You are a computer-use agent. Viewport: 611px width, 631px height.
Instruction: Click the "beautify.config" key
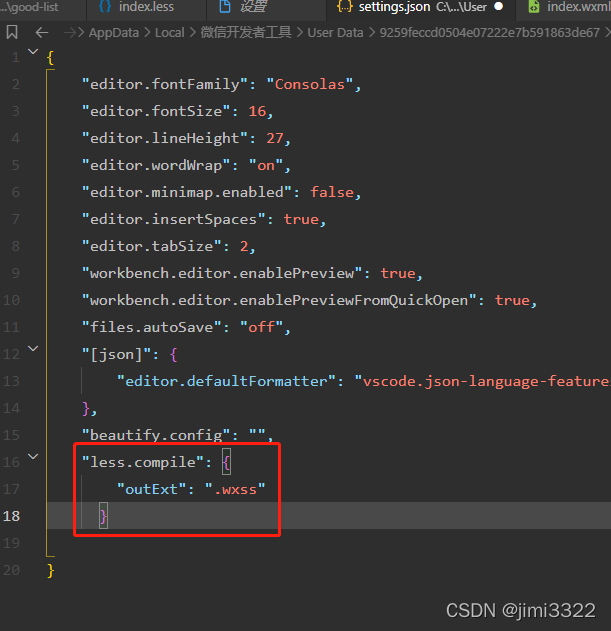156,435
